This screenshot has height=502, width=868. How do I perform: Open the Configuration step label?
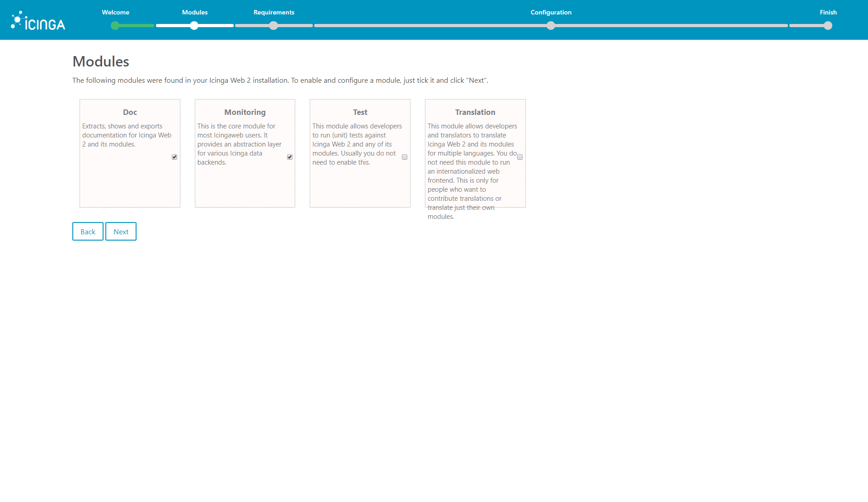[551, 12]
